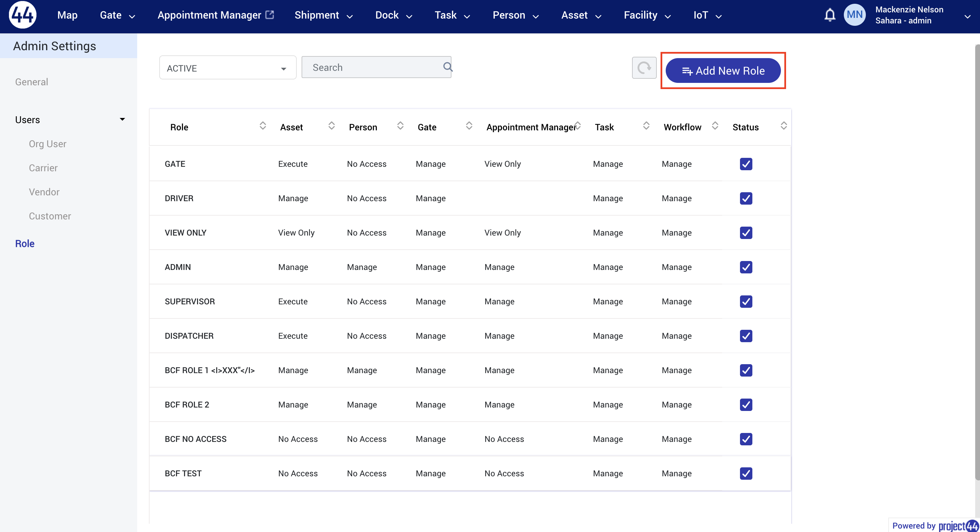Click the BCF ROLE 2 role name
Screen dimensions: 980x532
[187, 404]
